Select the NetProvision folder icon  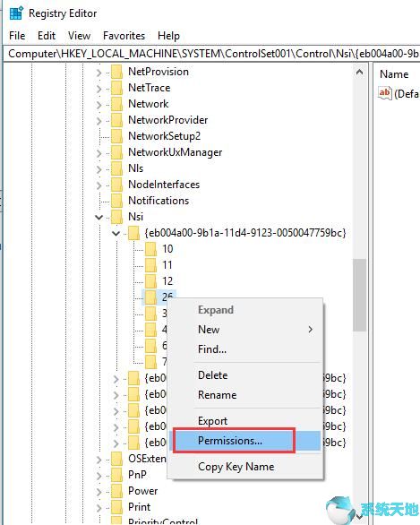pyautogui.click(x=116, y=72)
